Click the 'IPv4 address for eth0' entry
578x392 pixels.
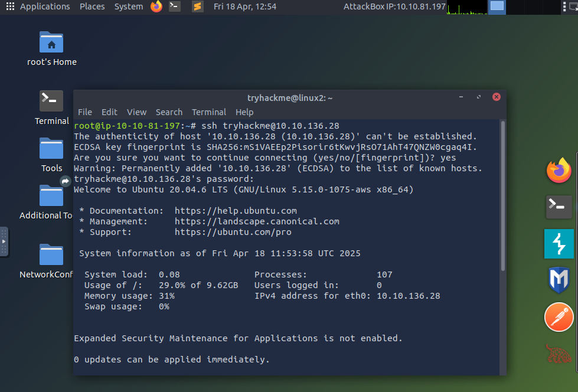click(347, 296)
